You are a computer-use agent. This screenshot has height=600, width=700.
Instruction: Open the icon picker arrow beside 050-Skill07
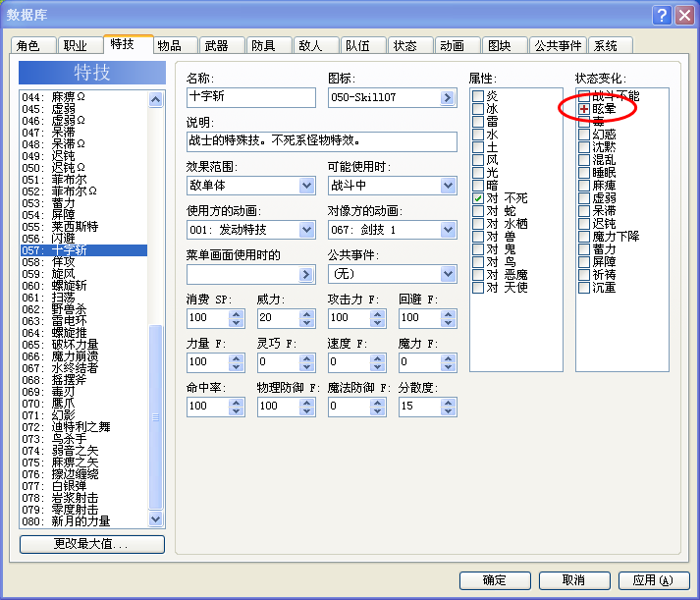(448, 98)
